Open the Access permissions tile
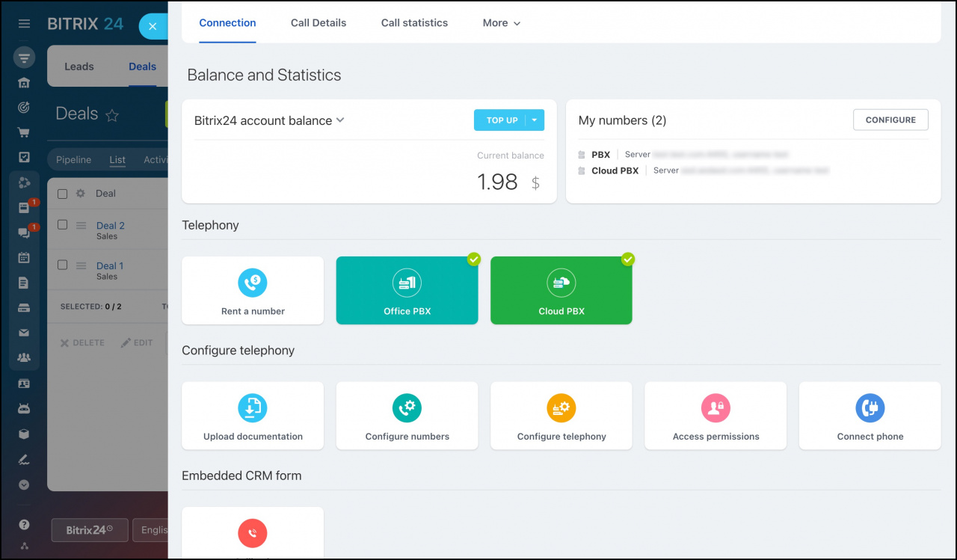This screenshot has height=560, width=957. (x=716, y=416)
